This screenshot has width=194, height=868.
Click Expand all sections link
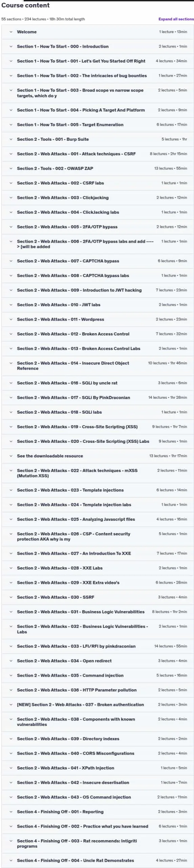click(x=176, y=19)
